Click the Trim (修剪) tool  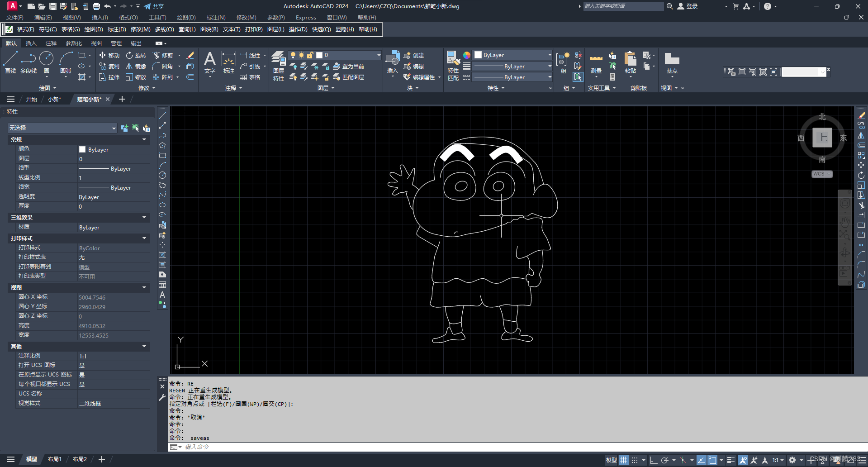click(x=163, y=55)
